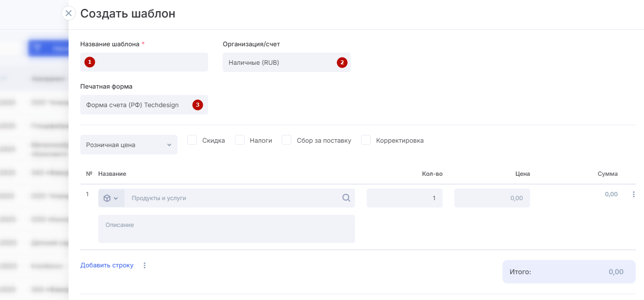This screenshot has height=300, width=644.
Task: Click the search magnifier in products field
Action: click(x=346, y=198)
